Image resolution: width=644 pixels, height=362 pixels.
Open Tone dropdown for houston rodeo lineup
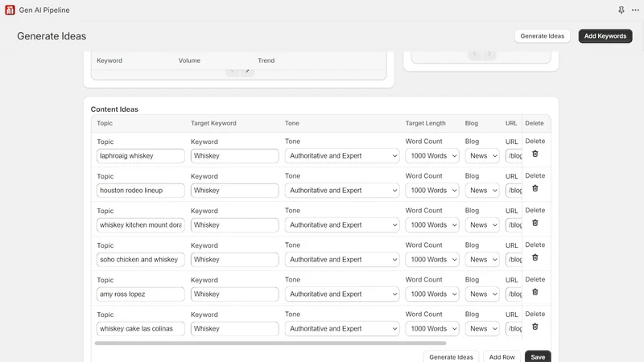(x=341, y=191)
